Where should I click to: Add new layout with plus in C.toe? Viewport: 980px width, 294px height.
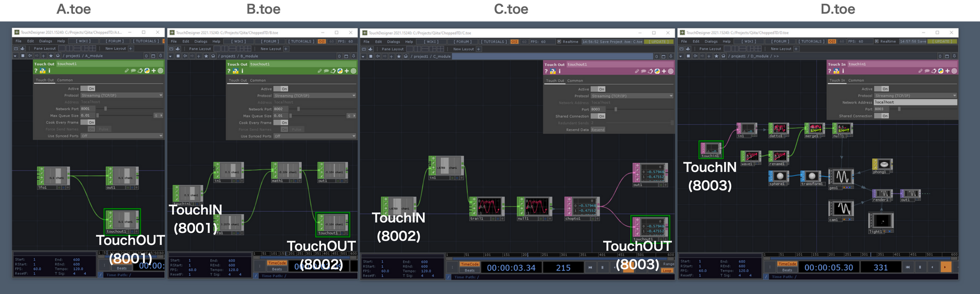[x=479, y=49]
